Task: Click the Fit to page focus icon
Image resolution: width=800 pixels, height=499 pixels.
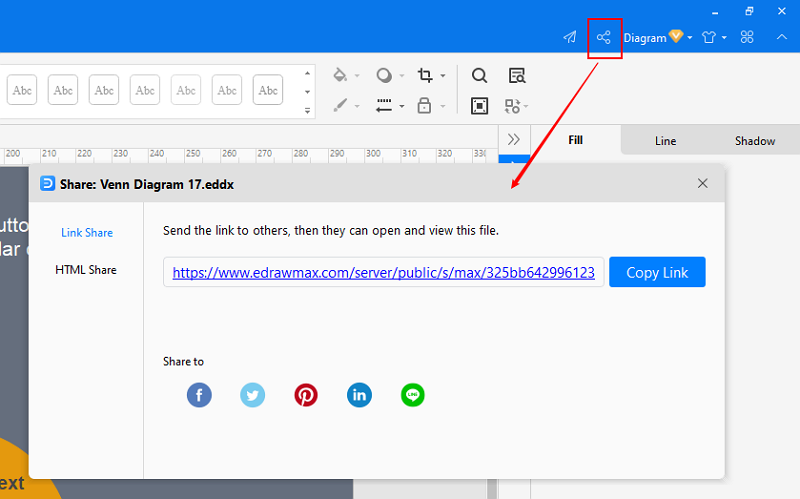Action: 479,106
